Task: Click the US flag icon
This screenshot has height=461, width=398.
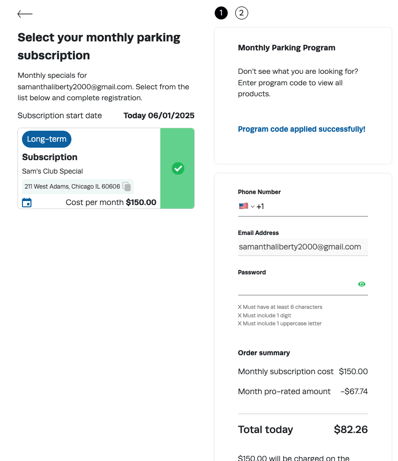Action: click(x=243, y=206)
